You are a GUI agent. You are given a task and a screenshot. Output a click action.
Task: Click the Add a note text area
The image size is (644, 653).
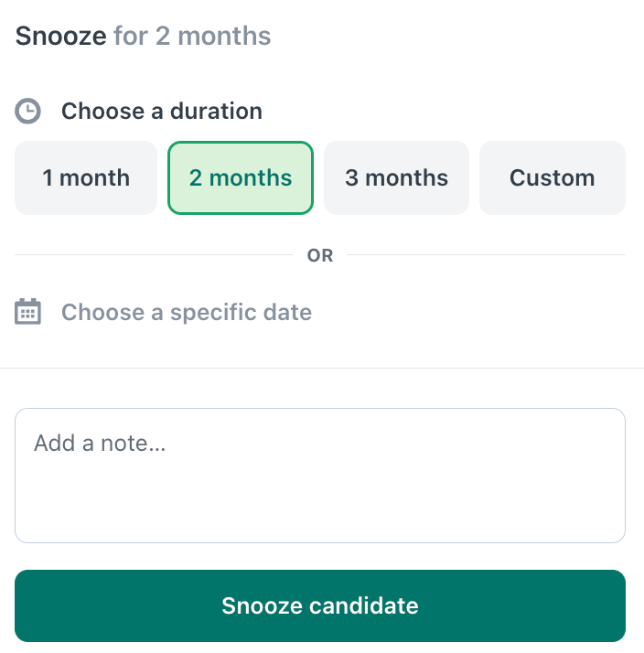pyautogui.click(x=320, y=476)
